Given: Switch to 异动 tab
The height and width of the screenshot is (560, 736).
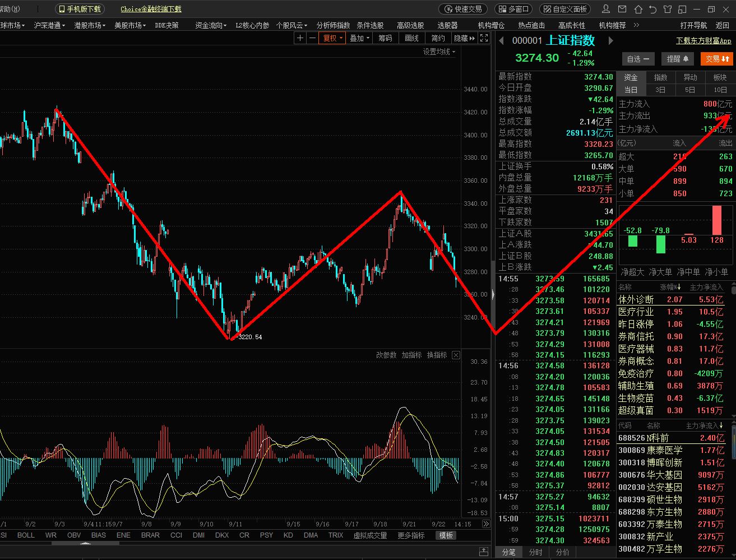Looking at the screenshot, I should point(691,77).
